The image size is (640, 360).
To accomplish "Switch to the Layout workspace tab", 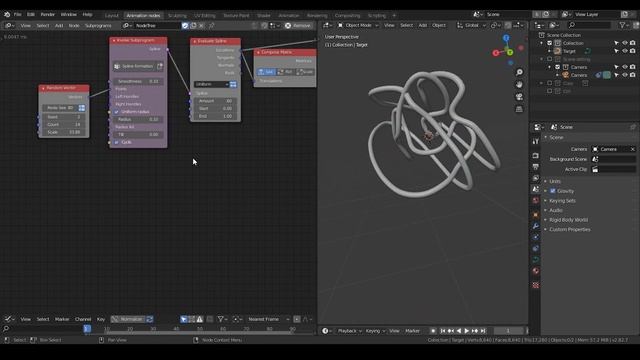I will [111, 16].
